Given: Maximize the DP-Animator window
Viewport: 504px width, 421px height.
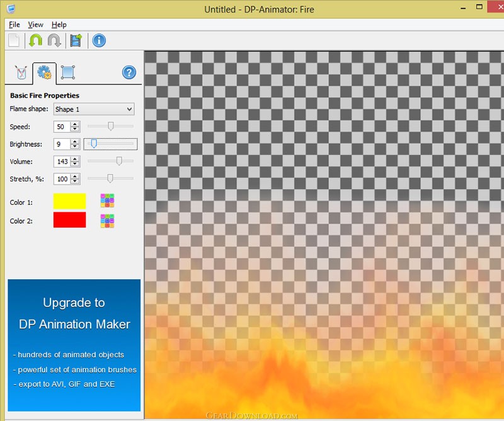Looking at the screenshot, I should [479, 7].
